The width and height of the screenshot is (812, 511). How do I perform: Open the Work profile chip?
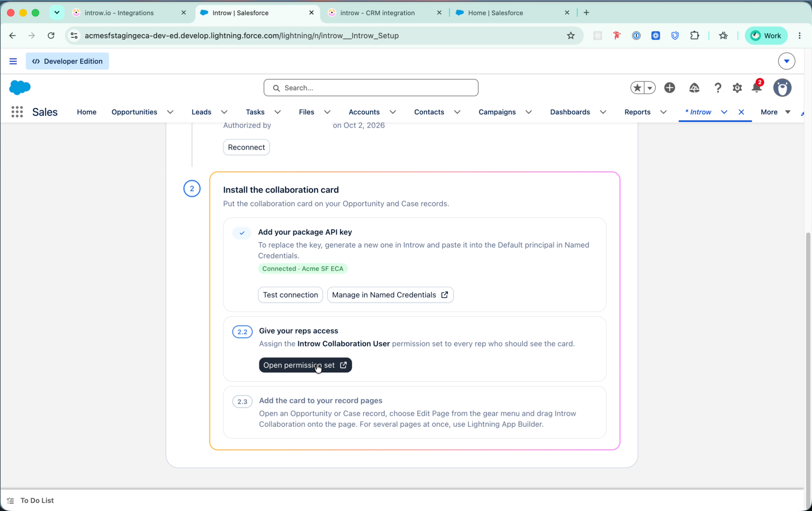766,35
